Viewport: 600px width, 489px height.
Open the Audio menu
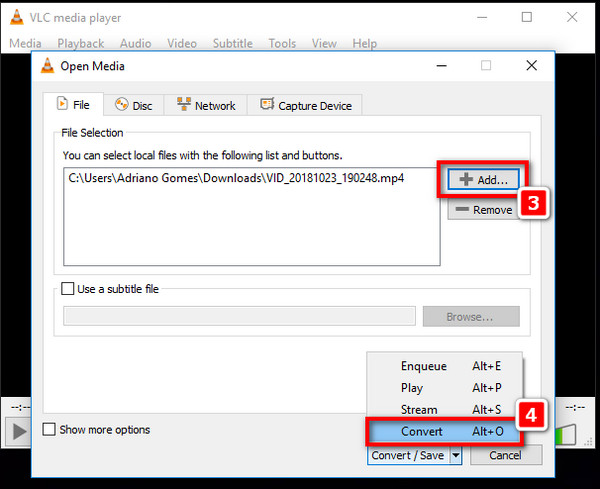pyautogui.click(x=135, y=43)
